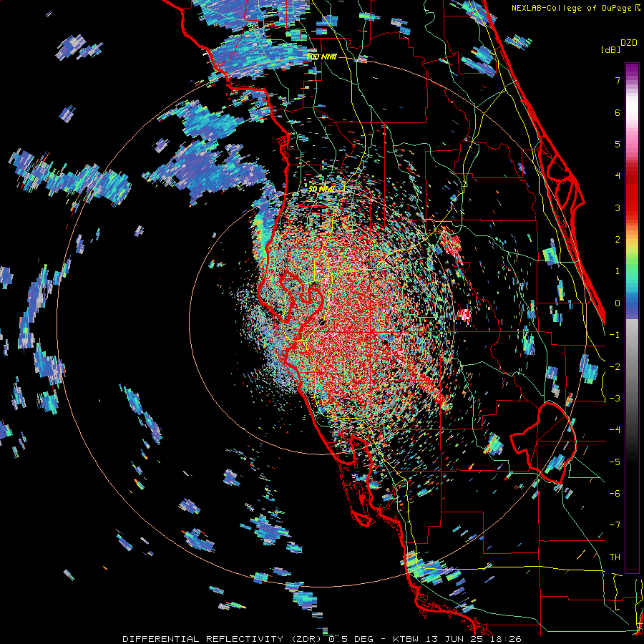644x644 pixels.
Task: Click the -7 value on color scale
Action: coord(615,525)
